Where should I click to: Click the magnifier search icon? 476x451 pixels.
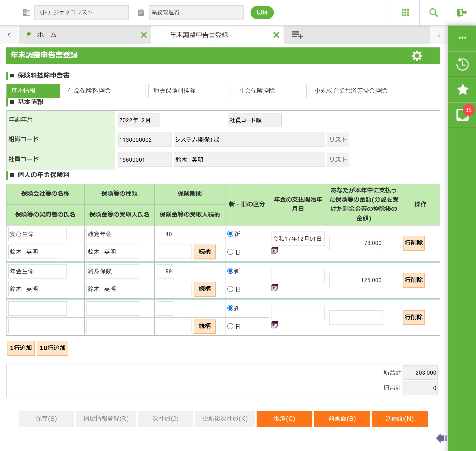point(433,13)
